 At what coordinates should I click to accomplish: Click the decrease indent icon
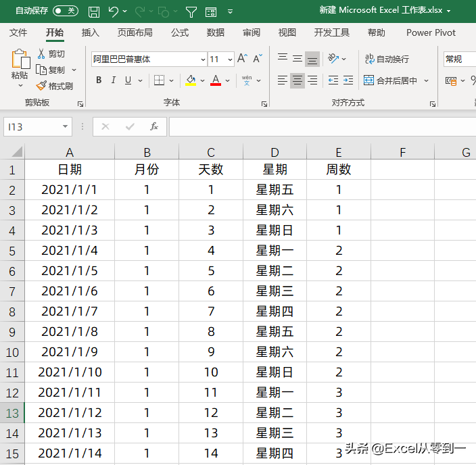(333, 80)
